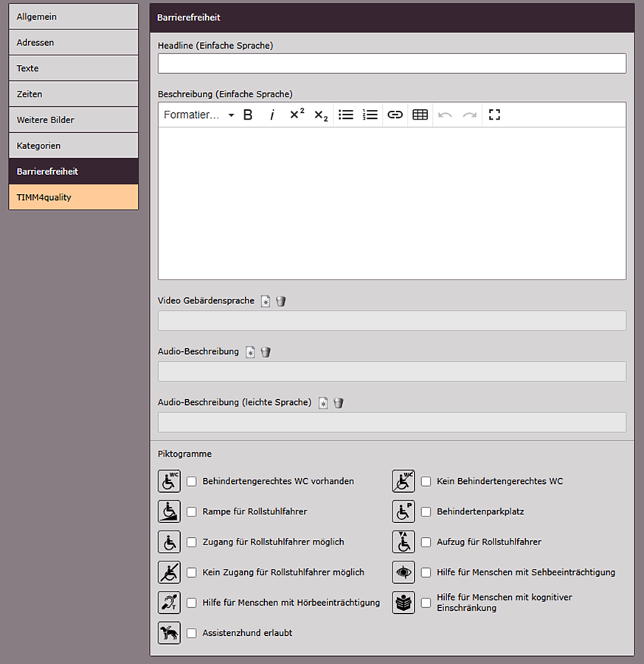This screenshot has width=644, height=664.
Task: Check Rampe für Rollstuhlfahrer
Action: [x=192, y=512]
